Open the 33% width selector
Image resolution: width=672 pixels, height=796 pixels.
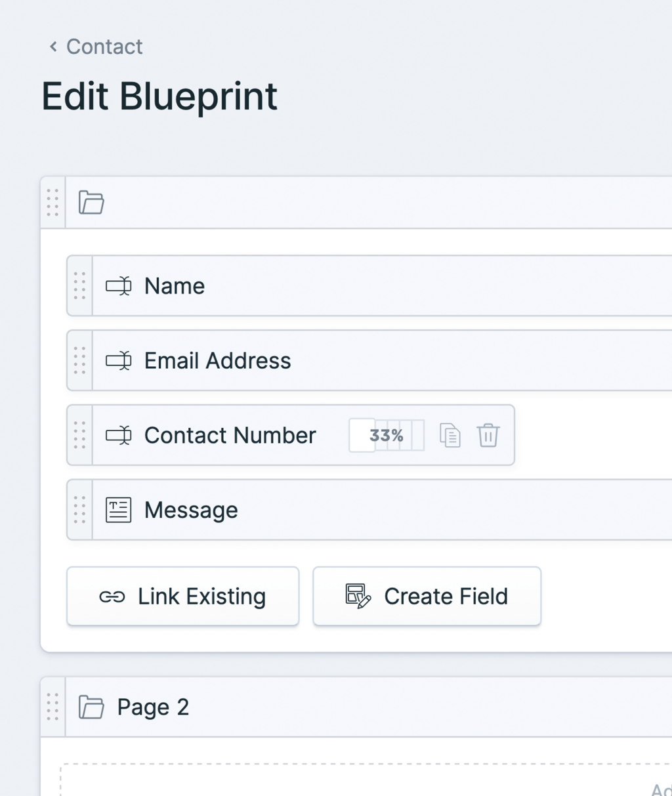[x=387, y=436]
